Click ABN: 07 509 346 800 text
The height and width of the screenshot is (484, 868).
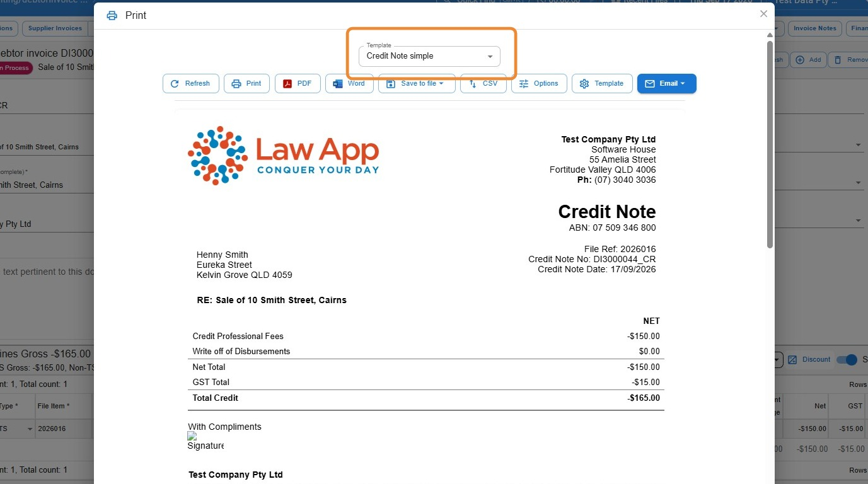612,228
